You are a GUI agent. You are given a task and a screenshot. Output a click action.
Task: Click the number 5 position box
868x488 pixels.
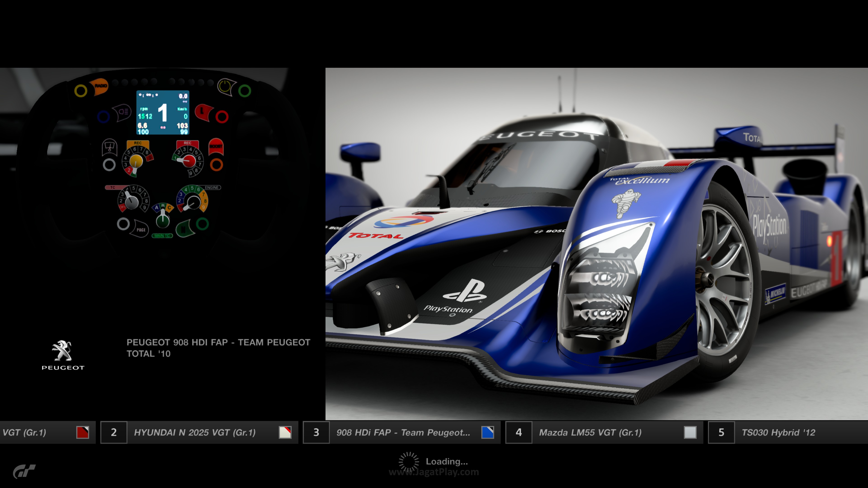[x=722, y=432]
